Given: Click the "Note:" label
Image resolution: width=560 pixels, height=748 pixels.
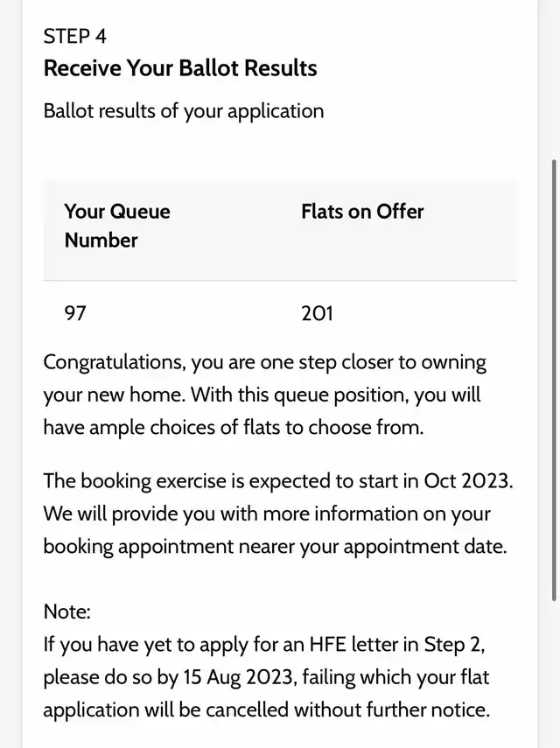Looking at the screenshot, I should click(67, 612).
